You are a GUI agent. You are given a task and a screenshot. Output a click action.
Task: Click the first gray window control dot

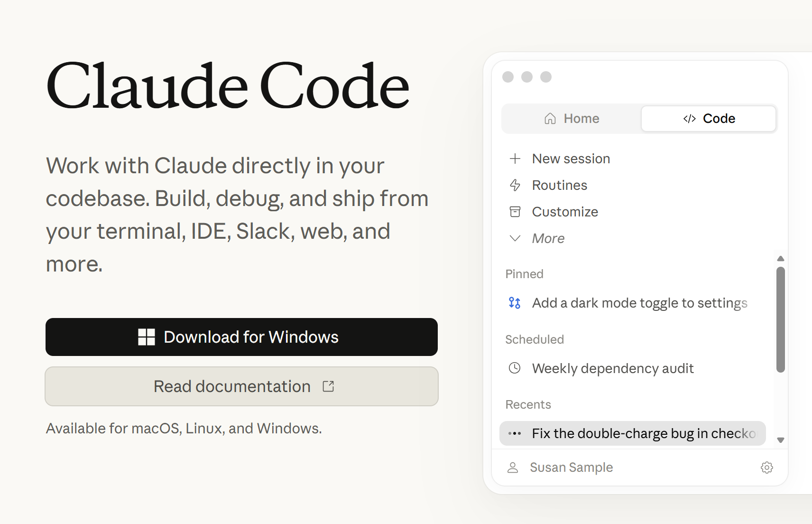coord(508,77)
